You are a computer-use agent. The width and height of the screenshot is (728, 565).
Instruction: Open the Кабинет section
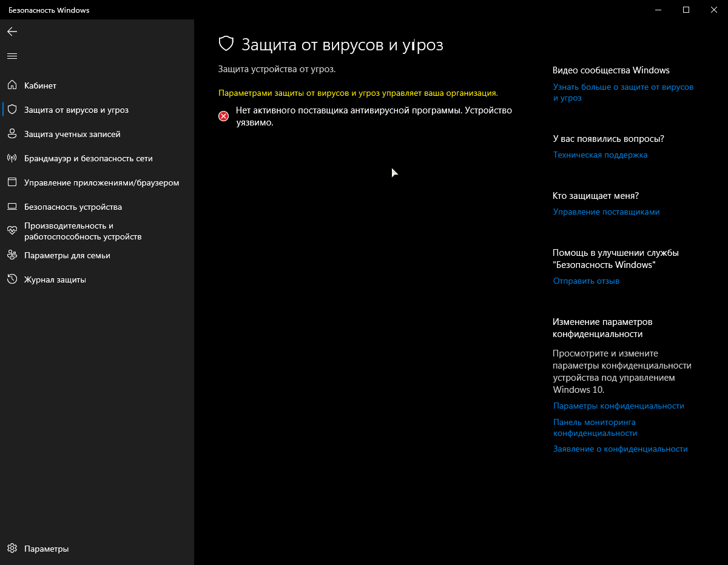(x=97, y=85)
